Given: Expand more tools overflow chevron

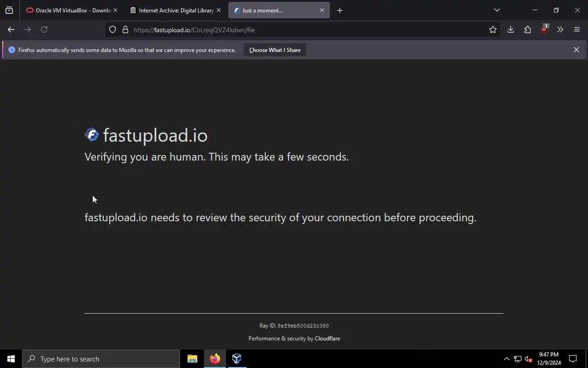Looking at the screenshot, I should tap(560, 29).
